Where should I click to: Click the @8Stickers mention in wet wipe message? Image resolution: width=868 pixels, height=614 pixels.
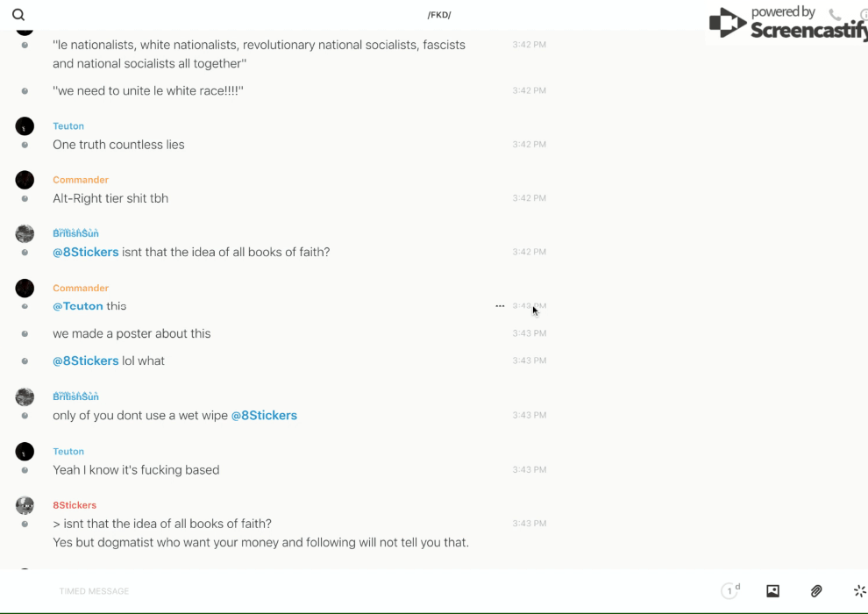(x=264, y=415)
